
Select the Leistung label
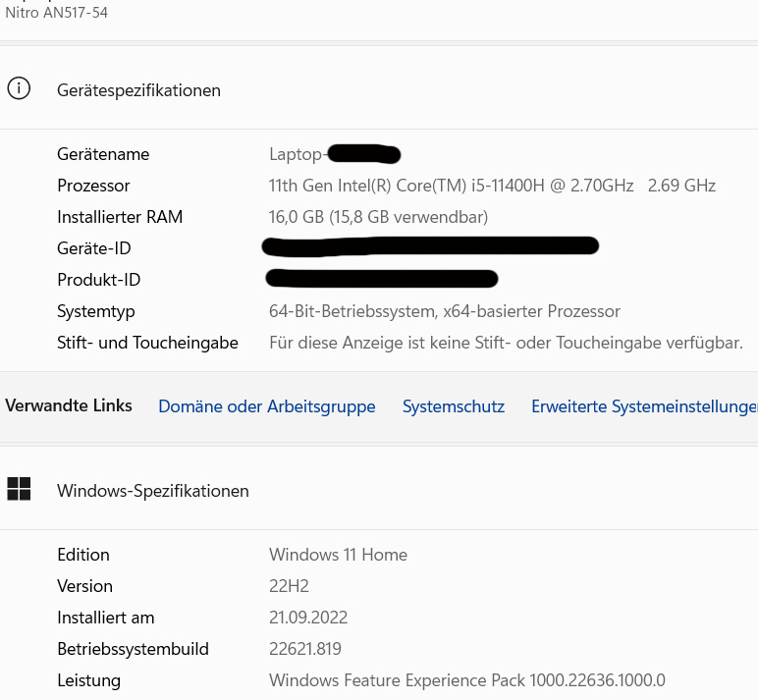(88, 680)
